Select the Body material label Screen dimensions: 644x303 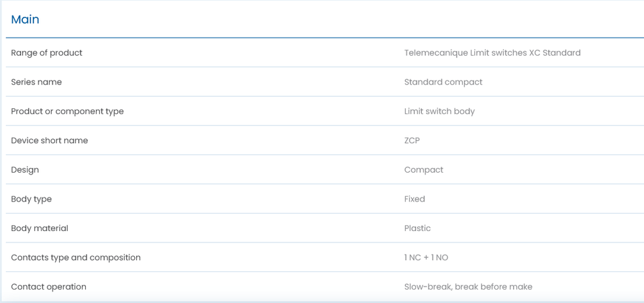40,228
